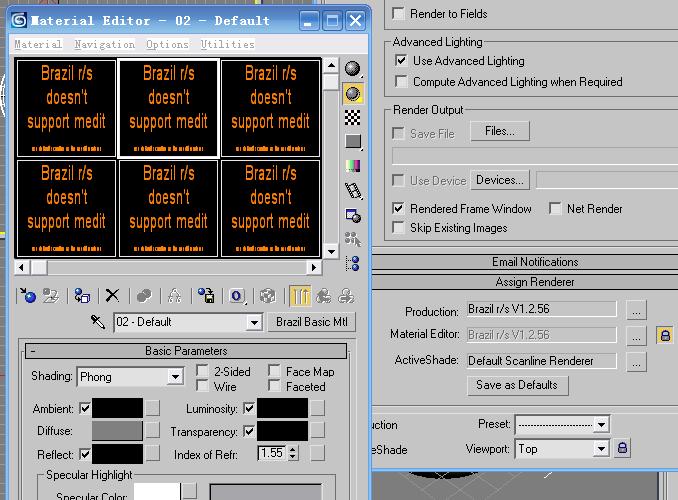This screenshot has height=500, width=678.
Task: Click the Ambient black color swatch
Action: click(117, 408)
